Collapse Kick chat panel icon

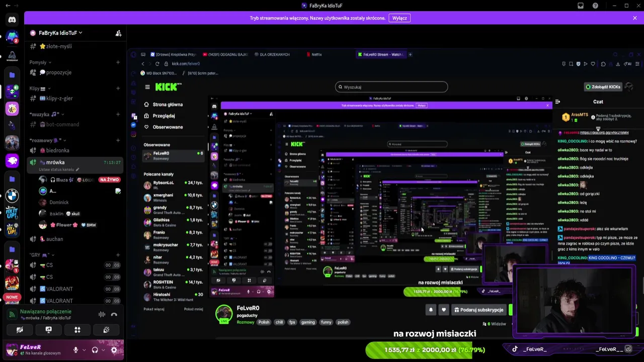[x=557, y=102]
